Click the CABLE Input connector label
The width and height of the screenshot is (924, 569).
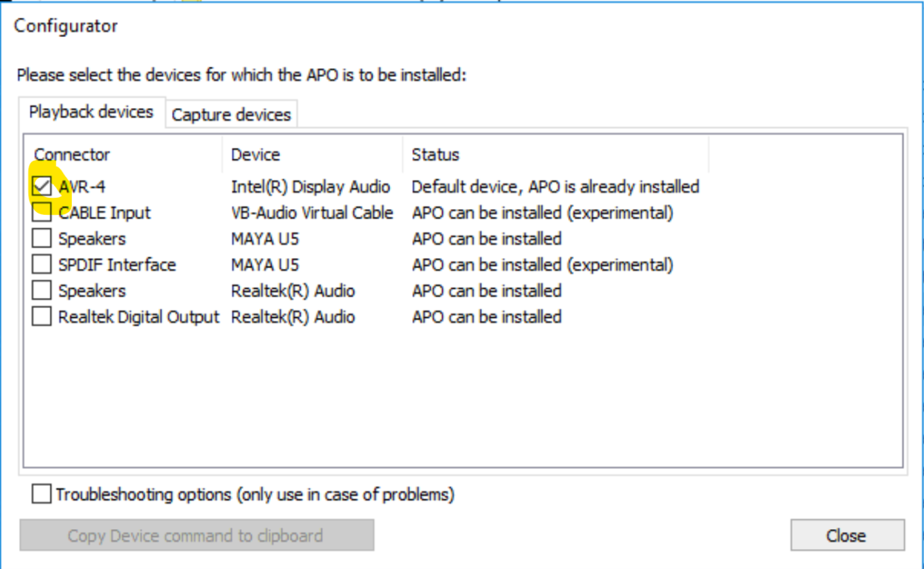(104, 213)
